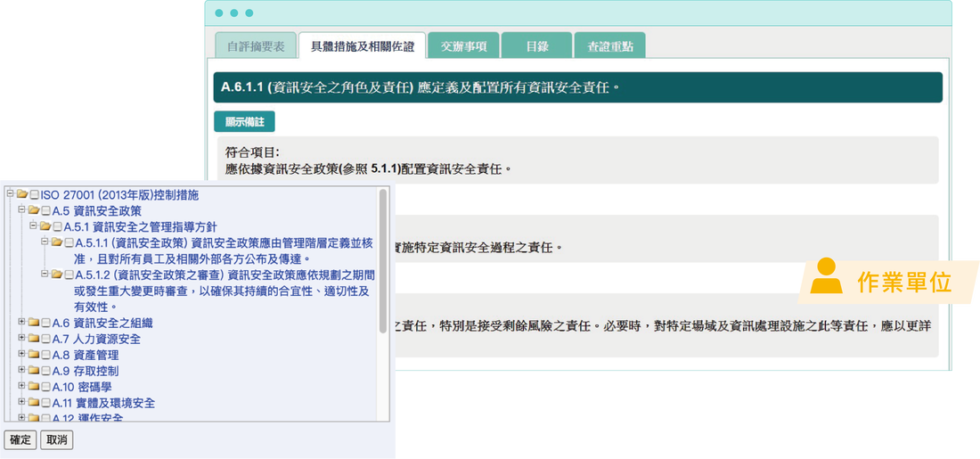Click the folder icon next to A.5 資訊安全政策
This screenshot has width=980, height=459.
pyautogui.click(x=34, y=210)
